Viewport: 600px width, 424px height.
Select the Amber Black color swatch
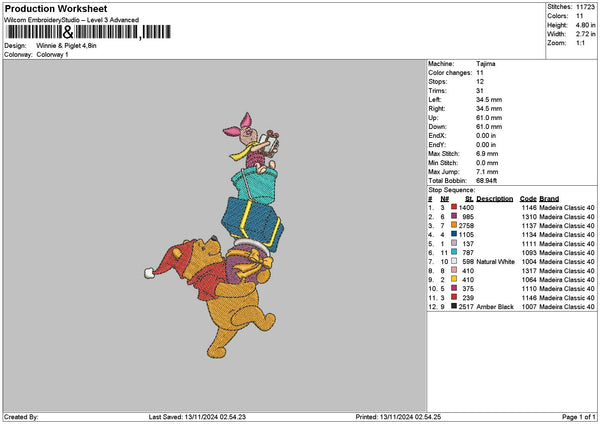click(454, 306)
